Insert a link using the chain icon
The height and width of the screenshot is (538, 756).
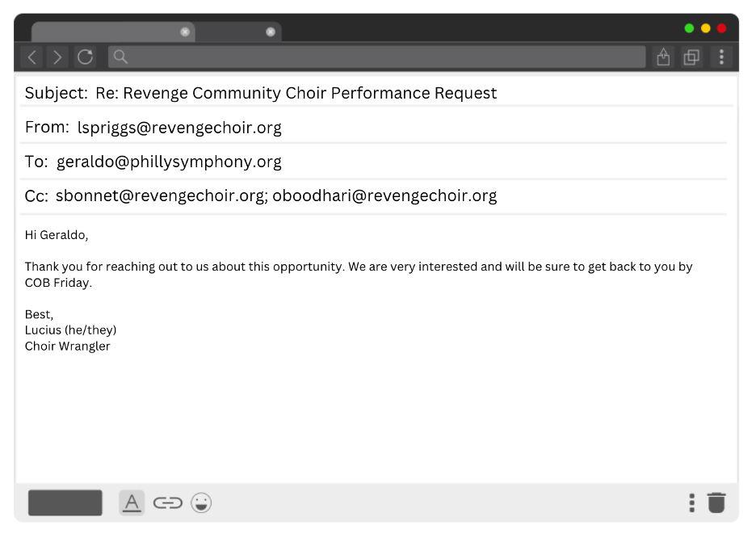[x=167, y=503]
